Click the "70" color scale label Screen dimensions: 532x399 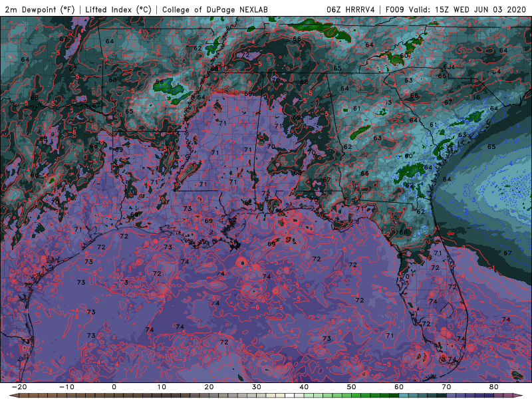tap(446, 387)
